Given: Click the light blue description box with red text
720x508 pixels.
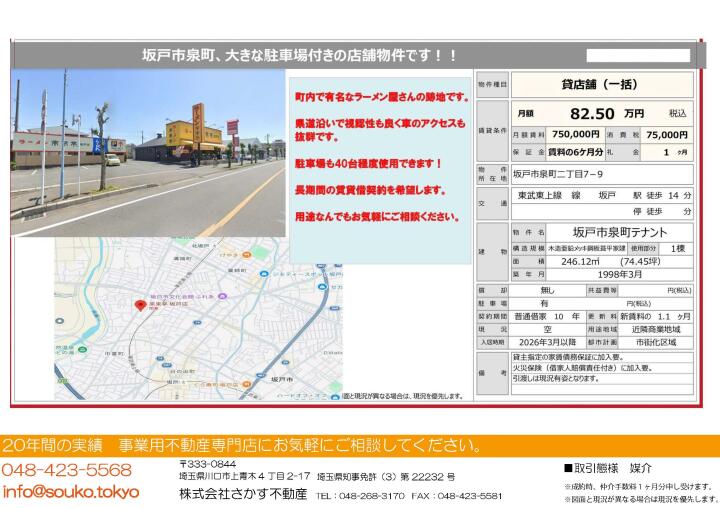Looking at the screenshot, I should coord(382,155).
